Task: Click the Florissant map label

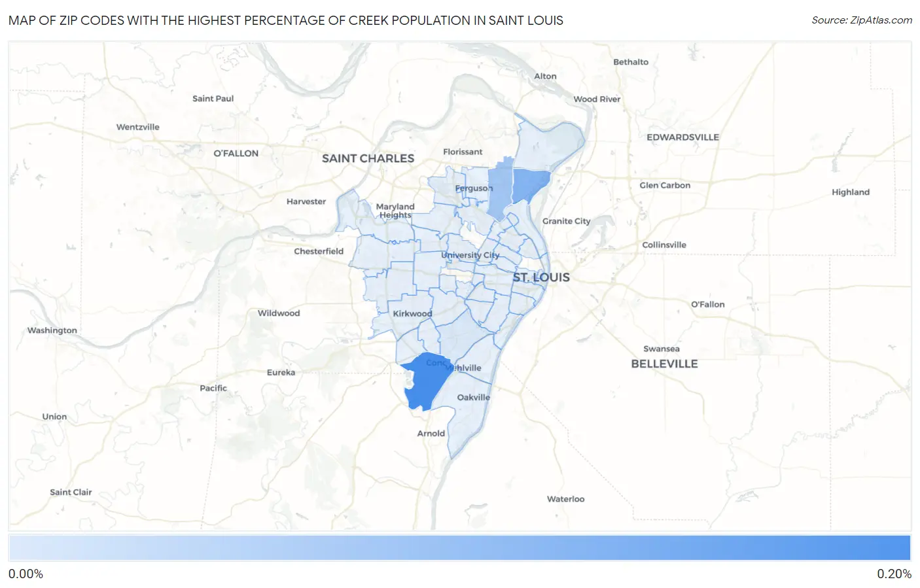Action: coord(463,152)
